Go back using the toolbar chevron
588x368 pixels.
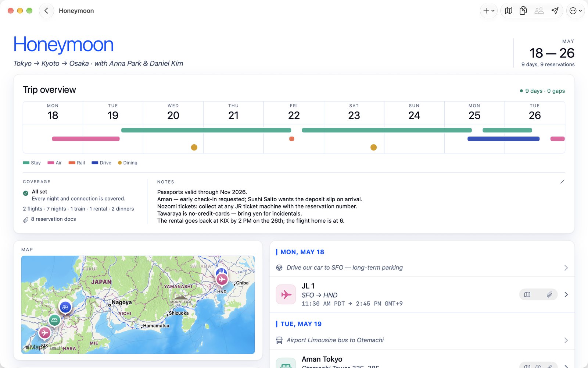pyautogui.click(x=46, y=11)
